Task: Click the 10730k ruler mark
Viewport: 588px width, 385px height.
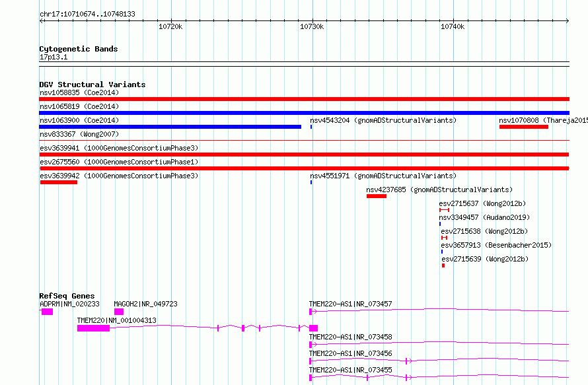Action: pos(312,26)
